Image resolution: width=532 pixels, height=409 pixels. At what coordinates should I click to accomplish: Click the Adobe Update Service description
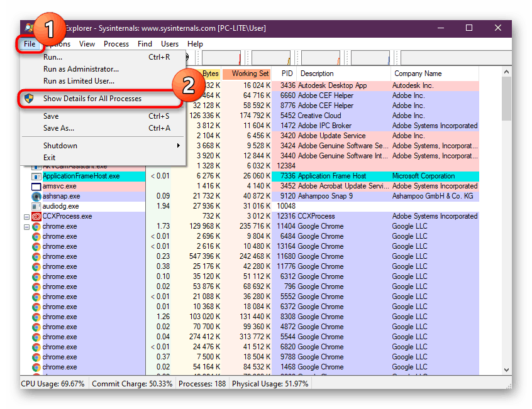331,136
